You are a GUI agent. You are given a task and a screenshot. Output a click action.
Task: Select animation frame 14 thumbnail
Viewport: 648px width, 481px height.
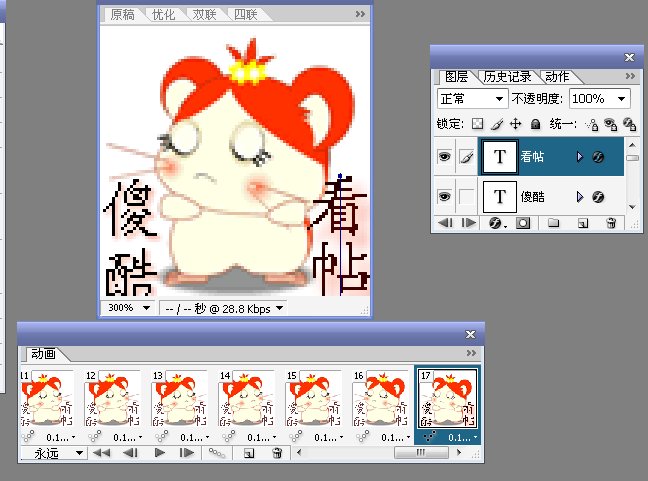click(246, 398)
